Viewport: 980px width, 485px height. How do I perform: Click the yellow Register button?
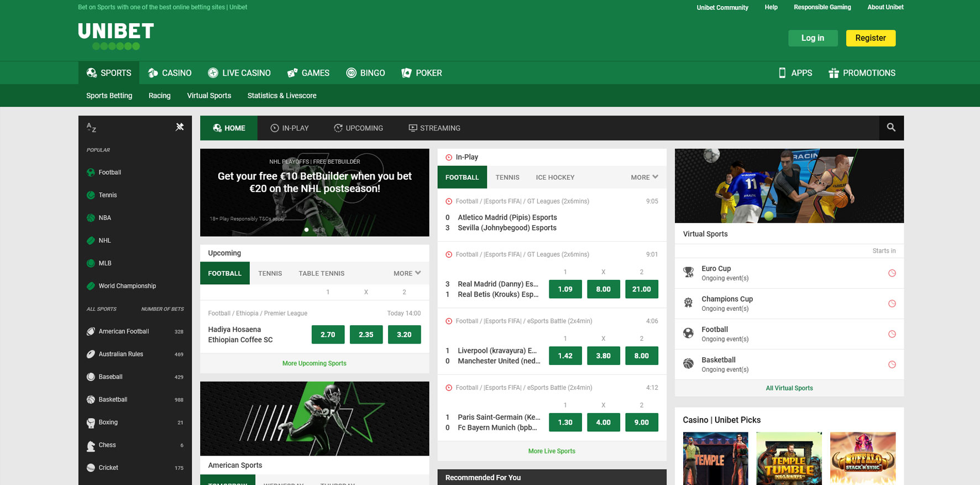coord(871,38)
